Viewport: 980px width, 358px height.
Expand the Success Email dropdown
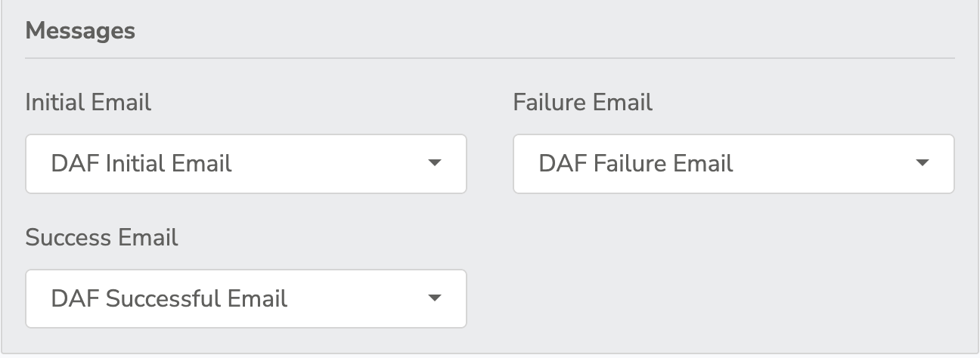pyautogui.click(x=246, y=299)
